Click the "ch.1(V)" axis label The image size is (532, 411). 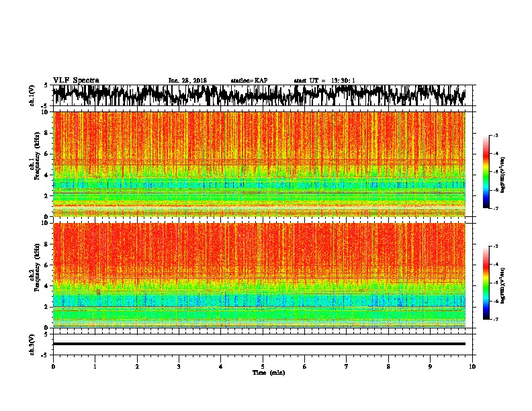tap(32, 95)
